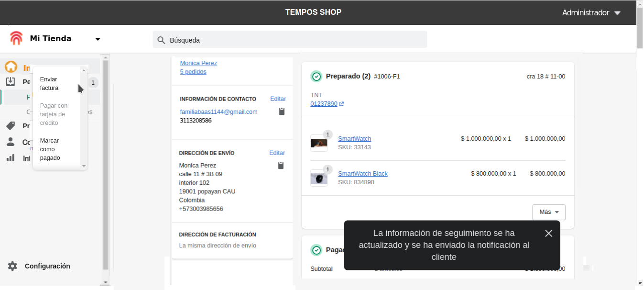Expand the Mi Tienda store dropdown
The width and height of the screenshot is (644, 290).
98,39
